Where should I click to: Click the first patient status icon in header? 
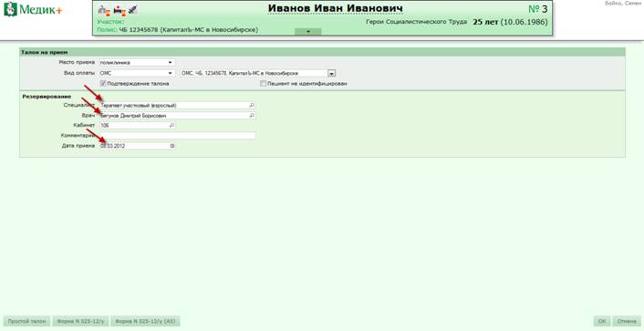tap(104, 10)
